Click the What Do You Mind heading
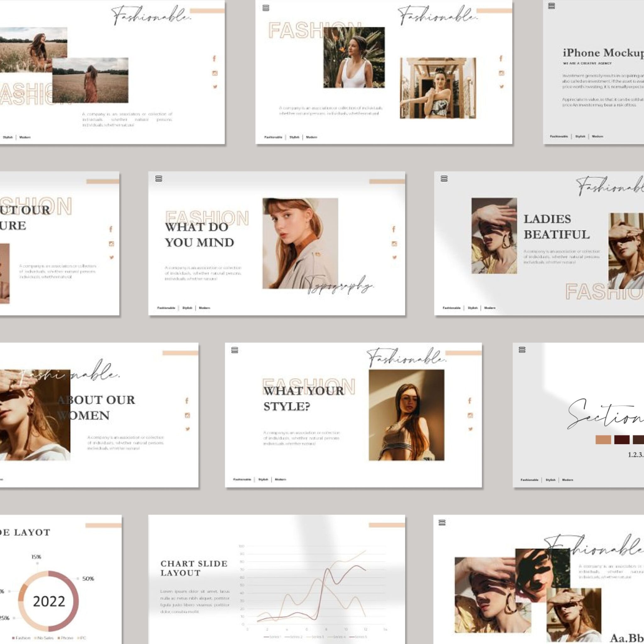Screen dimensions: 644x644 pos(199,235)
